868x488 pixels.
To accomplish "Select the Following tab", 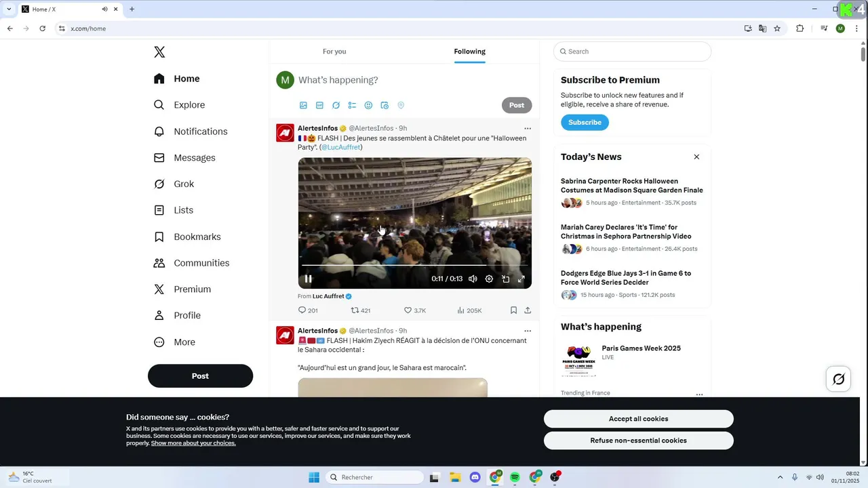I will (469, 52).
